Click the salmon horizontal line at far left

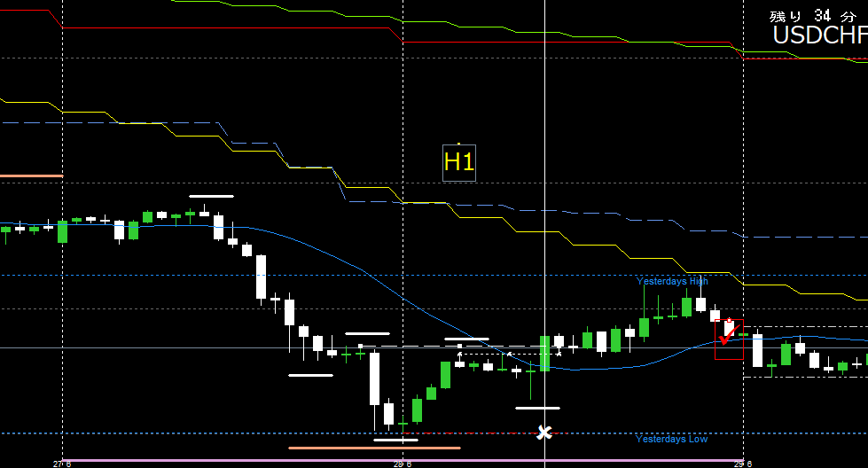coord(31,176)
